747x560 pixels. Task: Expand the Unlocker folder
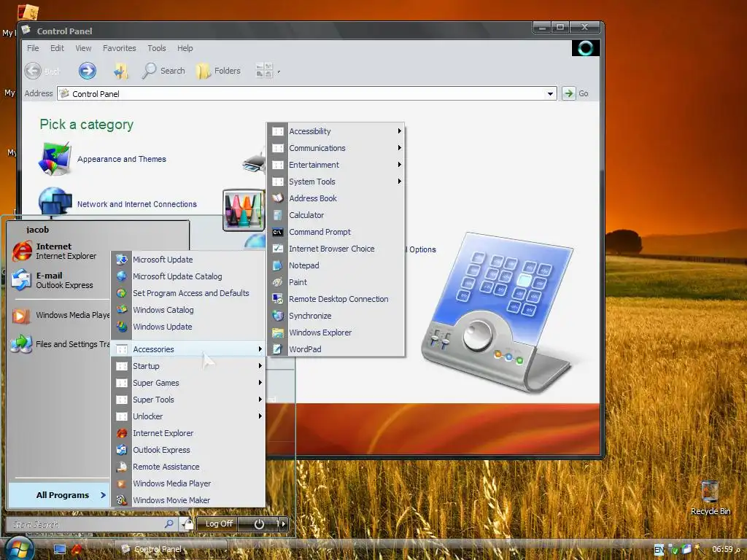[189, 416]
